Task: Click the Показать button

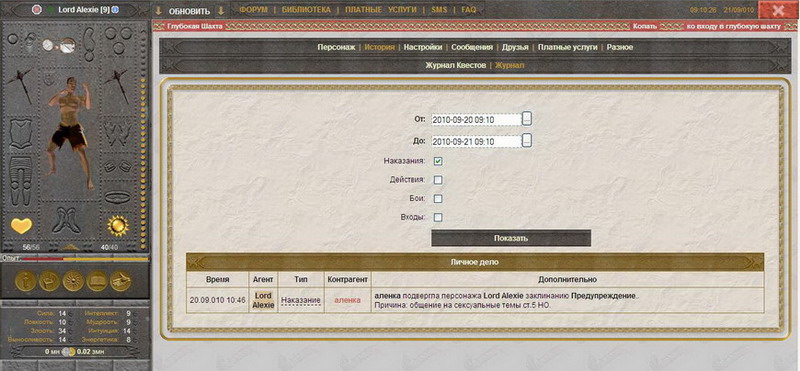Action: (x=511, y=238)
